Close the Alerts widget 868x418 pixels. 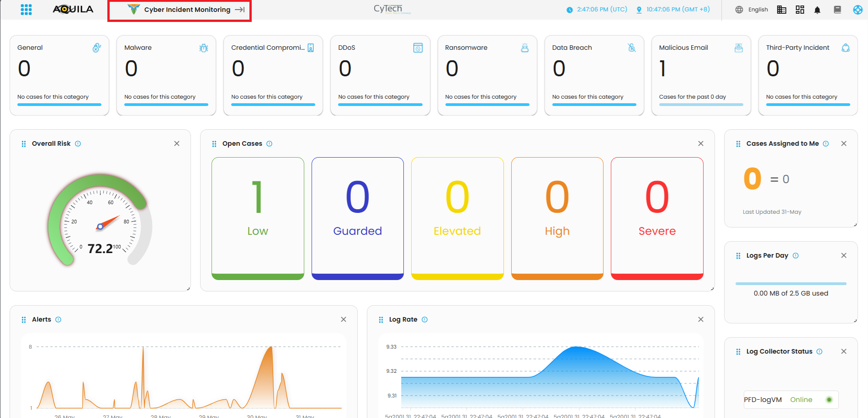point(344,319)
